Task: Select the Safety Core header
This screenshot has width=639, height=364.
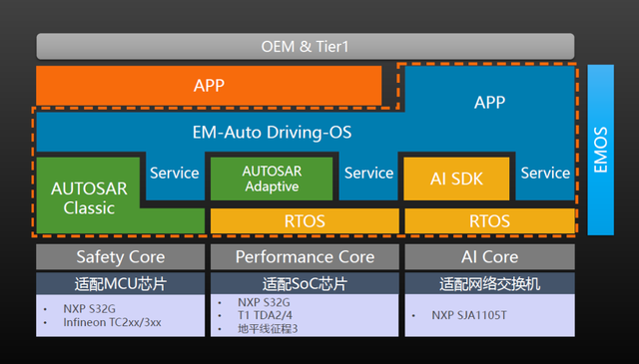Action: pos(120,257)
